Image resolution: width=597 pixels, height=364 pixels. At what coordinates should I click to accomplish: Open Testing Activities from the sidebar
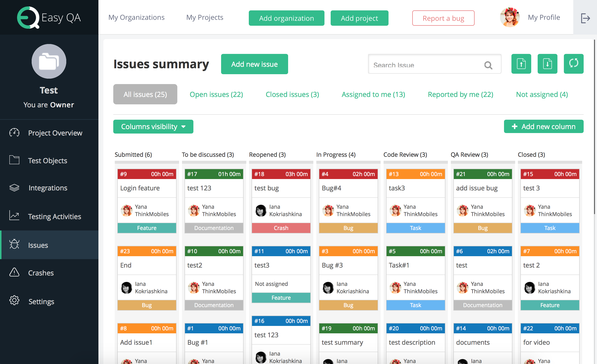coord(55,216)
